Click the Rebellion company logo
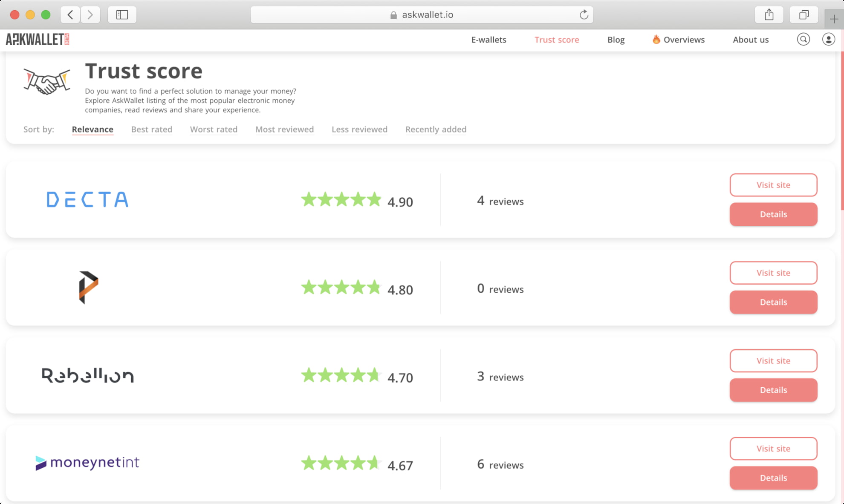Screen dimensions: 844x504 pyautogui.click(x=87, y=375)
